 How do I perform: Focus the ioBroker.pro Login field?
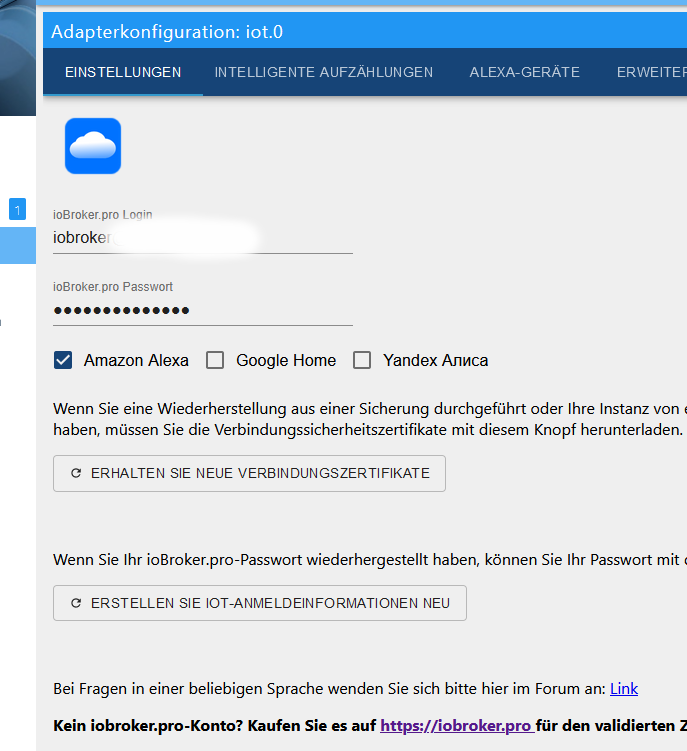pyautogui.click(x=203, y=238)
